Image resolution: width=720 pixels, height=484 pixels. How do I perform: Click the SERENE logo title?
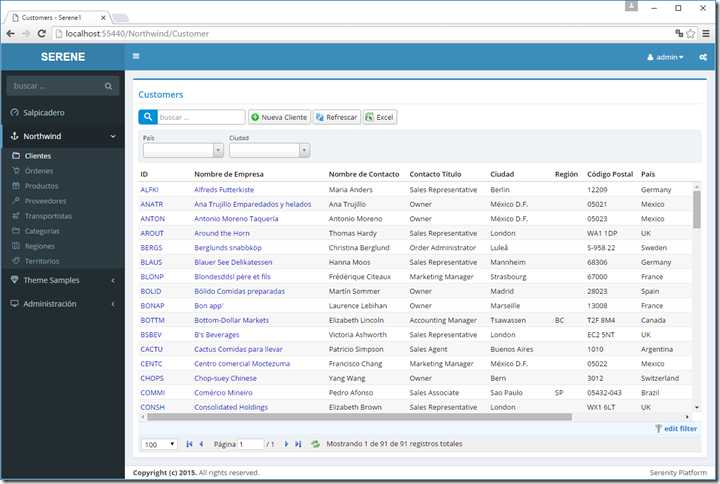63,57
